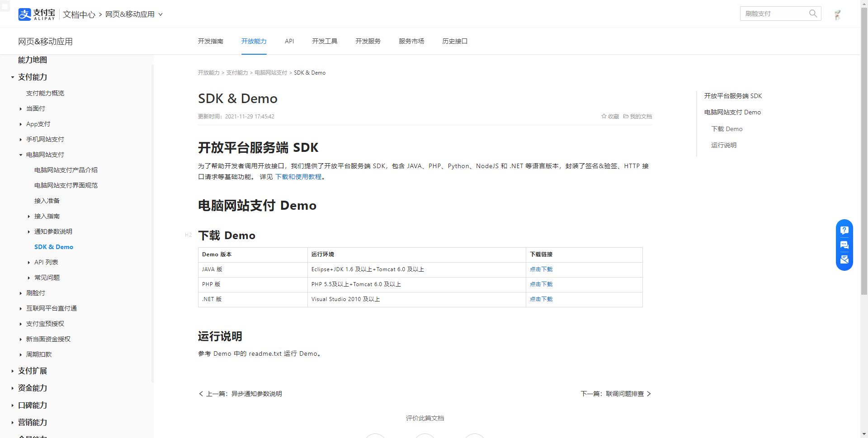Open 能力地图 in the sidebar
The width and height of the screenshot is (868, 438).
point(33,60)
